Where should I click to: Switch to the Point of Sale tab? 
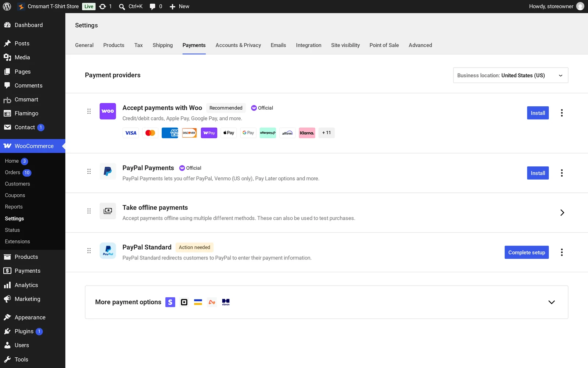tap(384, 45)
